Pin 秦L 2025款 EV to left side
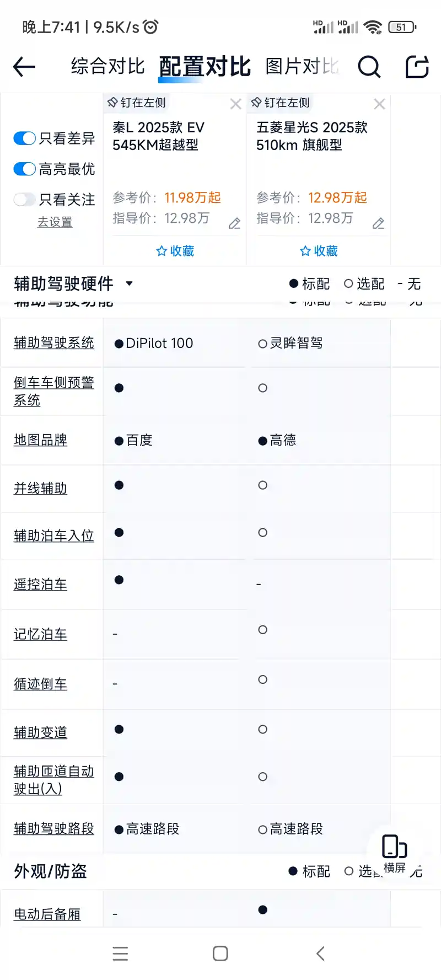The width and height of the screenshot is (441, 980). pos(137,103)
